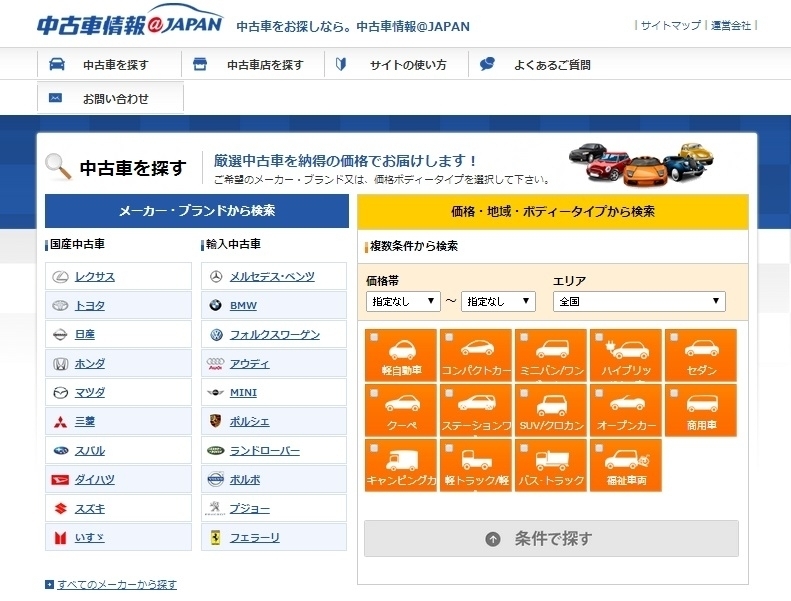This screenshot has width=791, height=601.
Task: Check the セダン body type checkbox
Action: pyautogui.click(x=674, y=337)
